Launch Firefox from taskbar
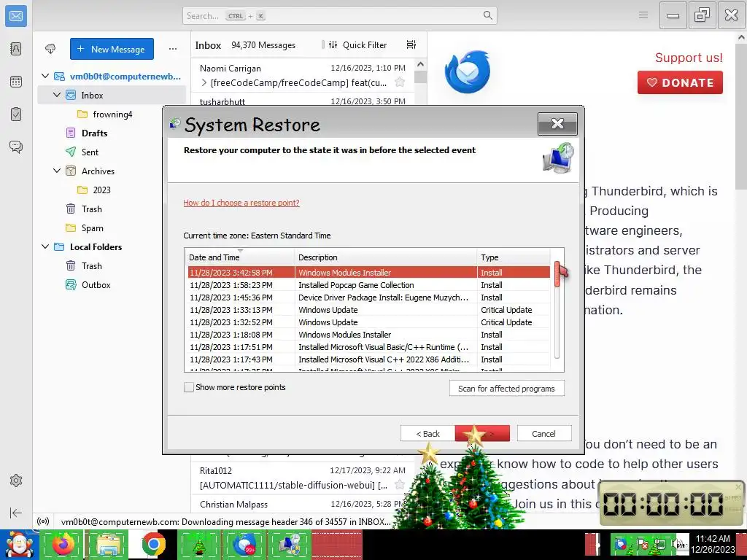 (x=63, y=545)
